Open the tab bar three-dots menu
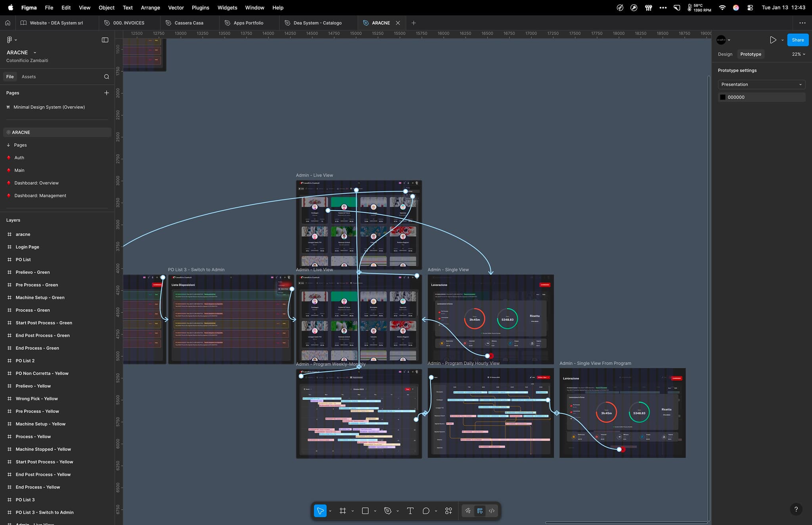 tap(802, 23)
